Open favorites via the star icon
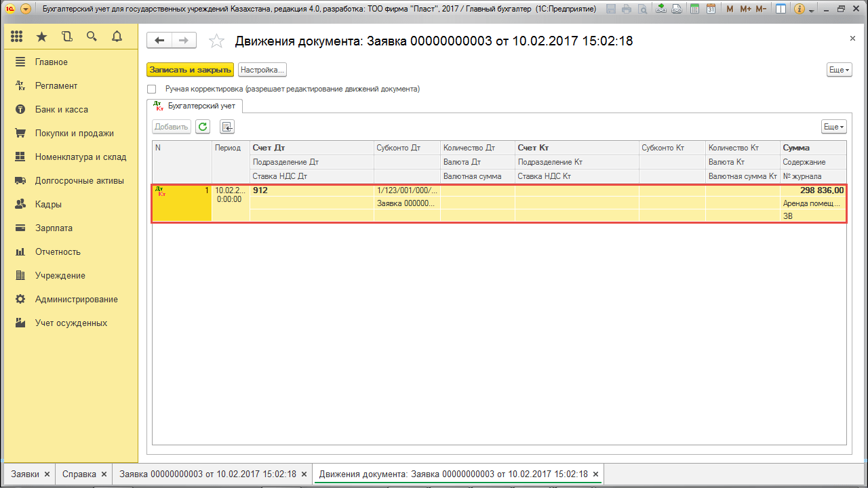 click(x=41, y=36)
